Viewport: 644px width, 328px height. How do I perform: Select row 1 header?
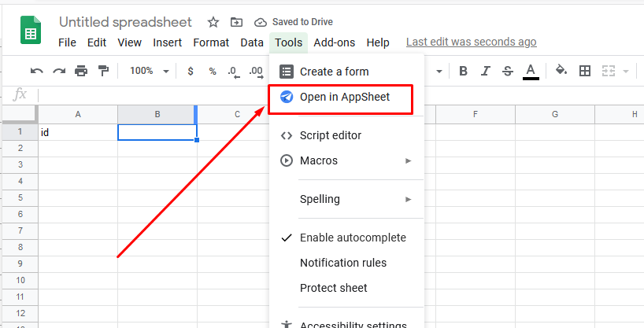tap(20, 132)
